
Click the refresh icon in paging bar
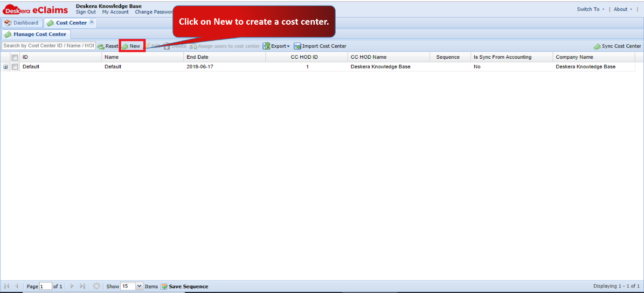pos(97,286)
